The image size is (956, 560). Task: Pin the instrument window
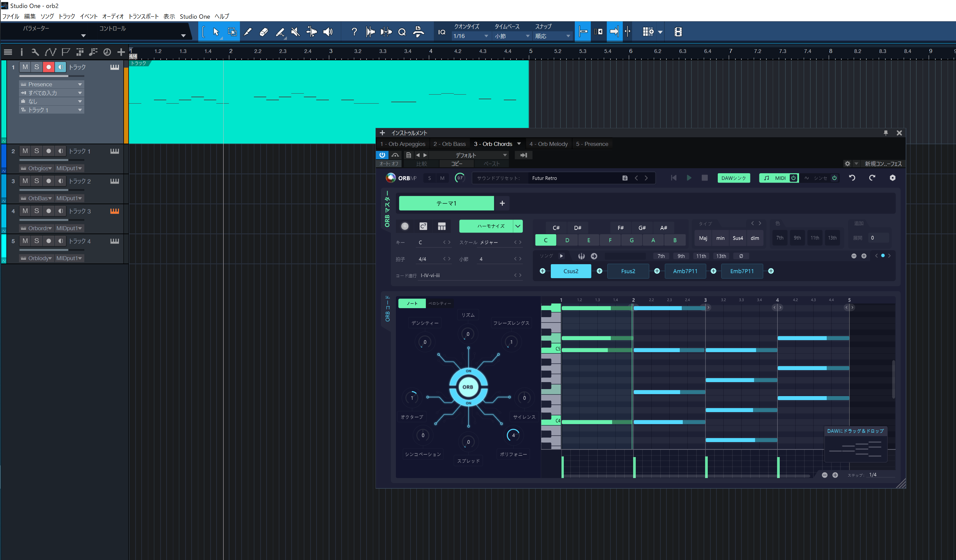[x=886, y=133]
